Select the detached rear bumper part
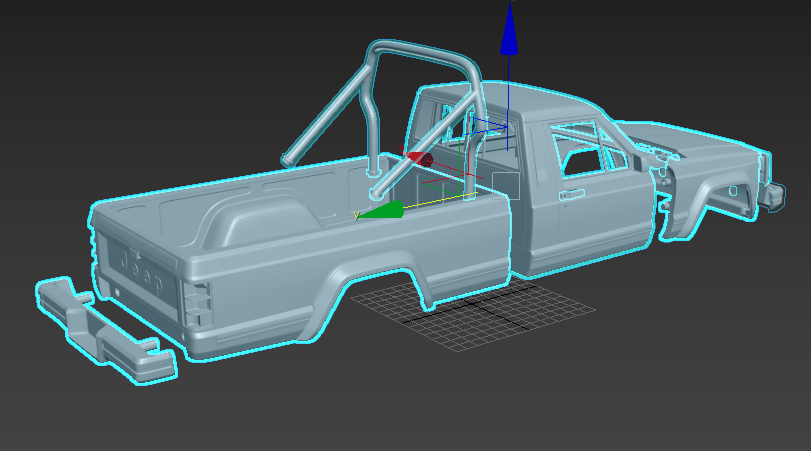Image resolution: width=811 pixels, height=451 pixels. click(x=105, y=328)
